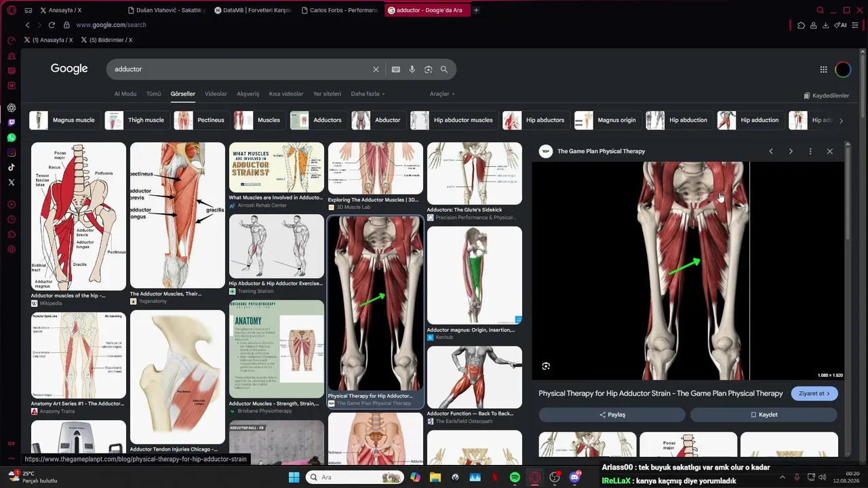
Task: Close the image preview panel
Action: click(x=830, y=151)
